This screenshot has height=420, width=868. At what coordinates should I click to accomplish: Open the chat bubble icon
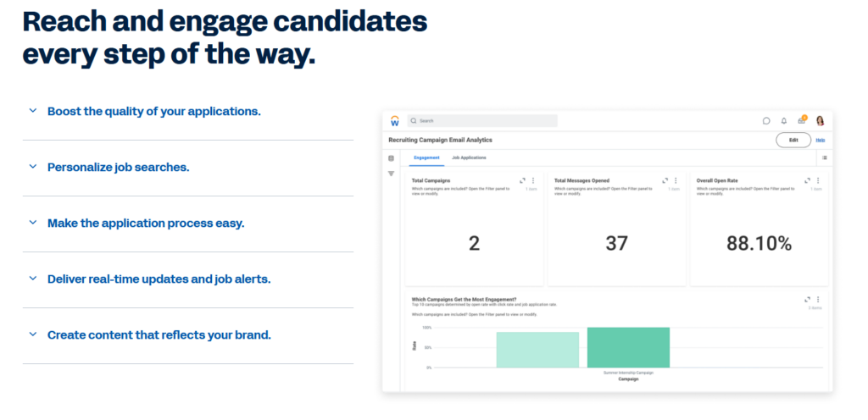[766, 121]
